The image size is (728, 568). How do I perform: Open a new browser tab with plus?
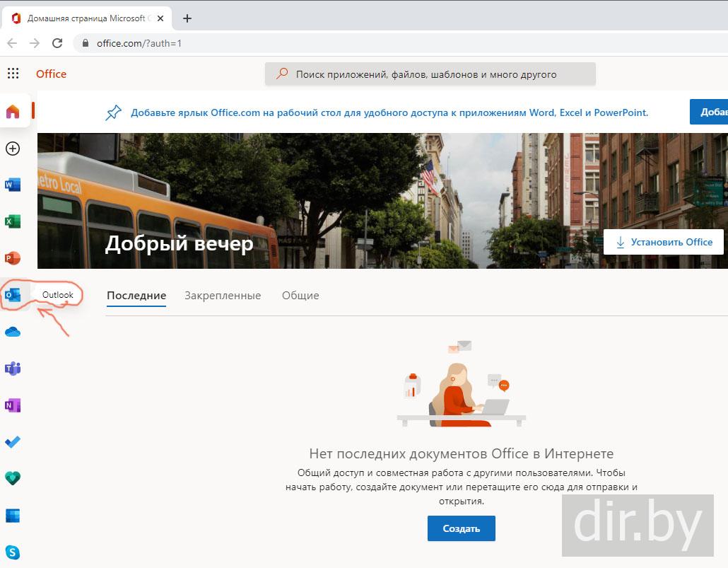click(x=187, y=18)
